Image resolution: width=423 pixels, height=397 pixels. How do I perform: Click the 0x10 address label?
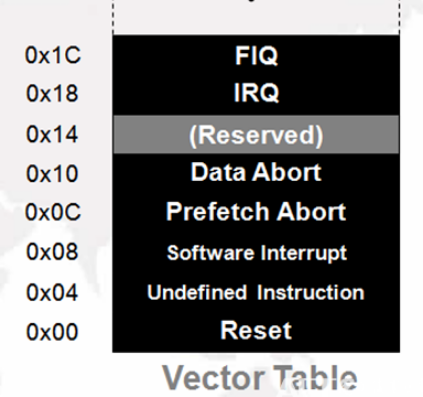52,174
